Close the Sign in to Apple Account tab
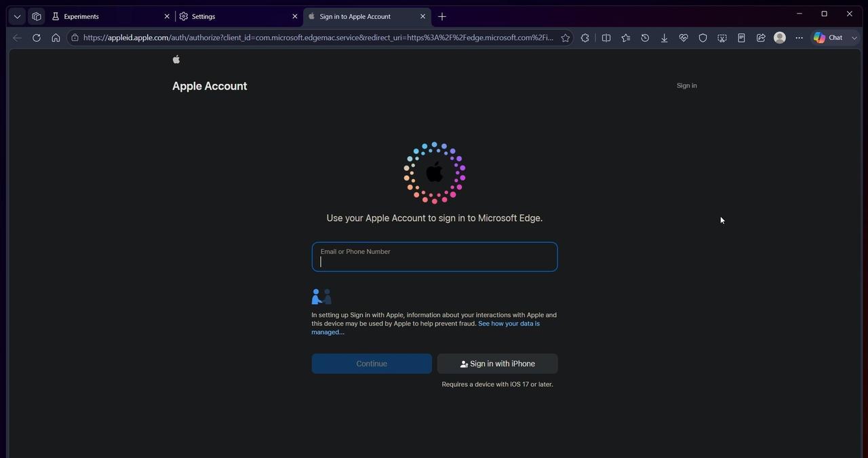The width and height of the screenshot is (868, 458). tap(423, 16)
